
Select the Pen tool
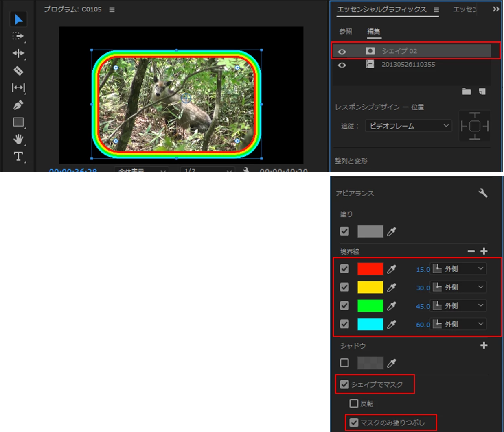tap(18, 105)
